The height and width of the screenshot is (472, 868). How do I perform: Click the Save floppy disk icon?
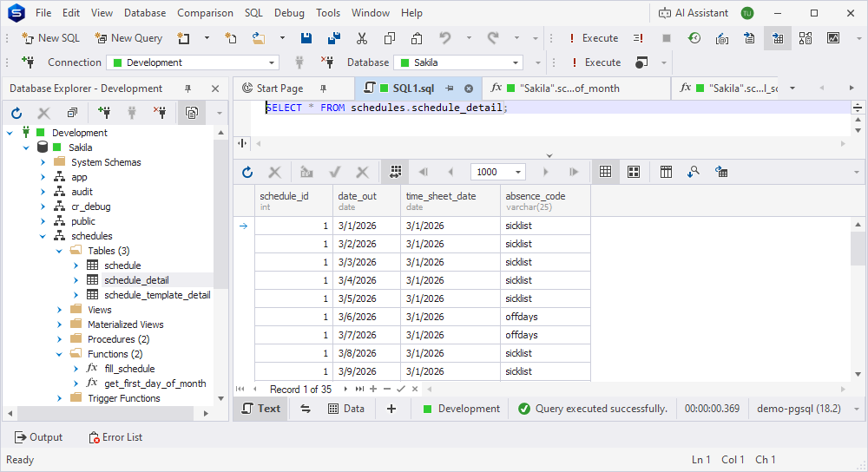(x=306, y=38)
